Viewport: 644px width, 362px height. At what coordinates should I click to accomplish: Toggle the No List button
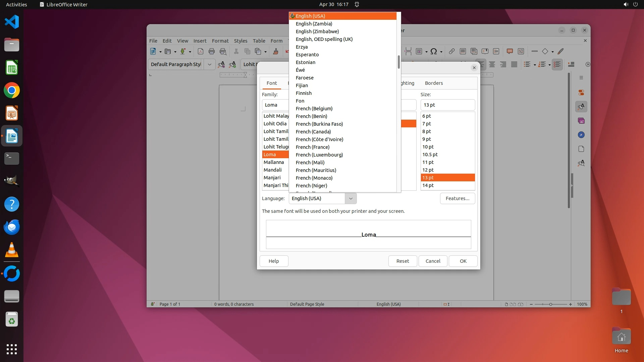pos(557,64)
